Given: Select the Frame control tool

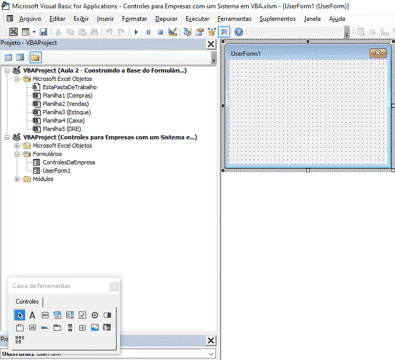Looking at the screenshot, I should click(x=20, y=328).
